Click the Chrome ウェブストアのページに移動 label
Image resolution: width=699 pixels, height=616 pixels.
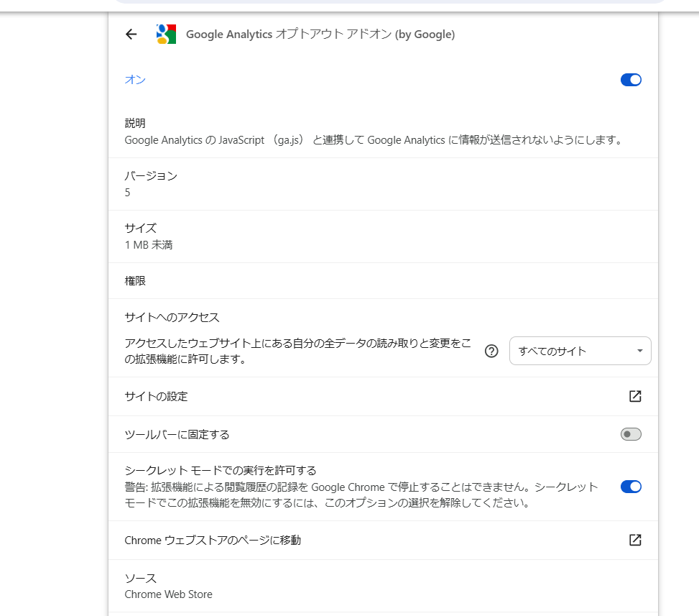(x=213, y=541)
